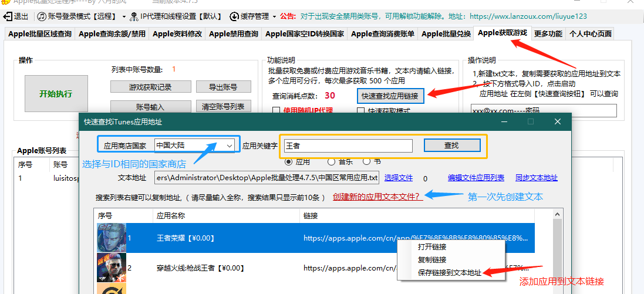Click the 王者荣耀 app thumbnail in results
Image resolution: width=644 pixels, height=294 pixels.
(x=112, y=238)
